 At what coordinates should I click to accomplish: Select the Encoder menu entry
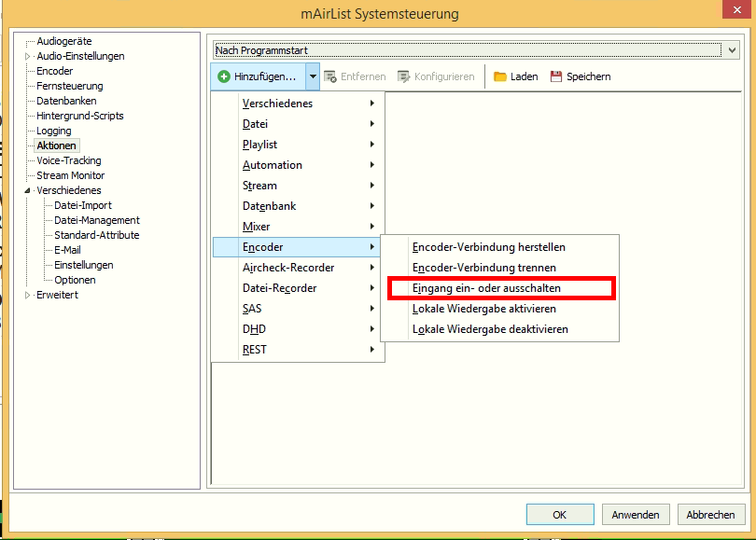[299, 247]
